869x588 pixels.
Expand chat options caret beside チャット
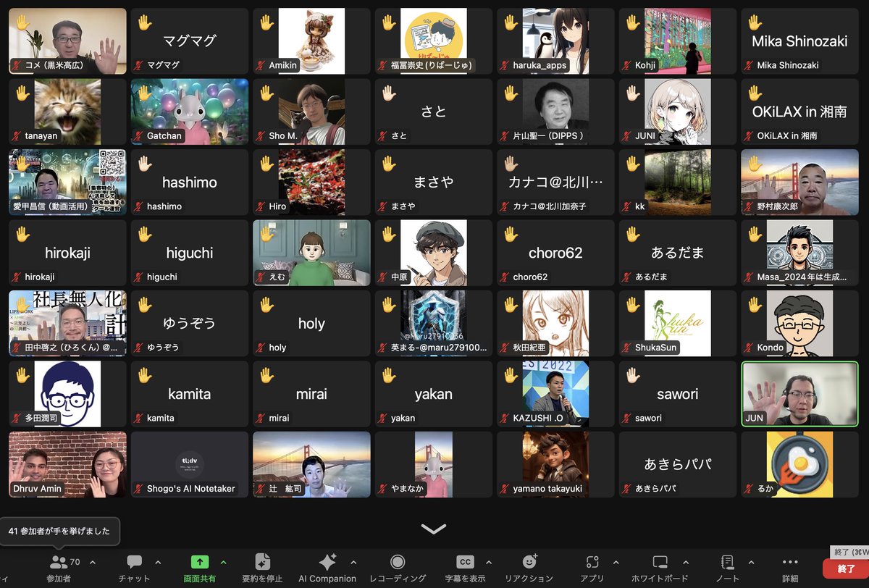click(158, 562)
